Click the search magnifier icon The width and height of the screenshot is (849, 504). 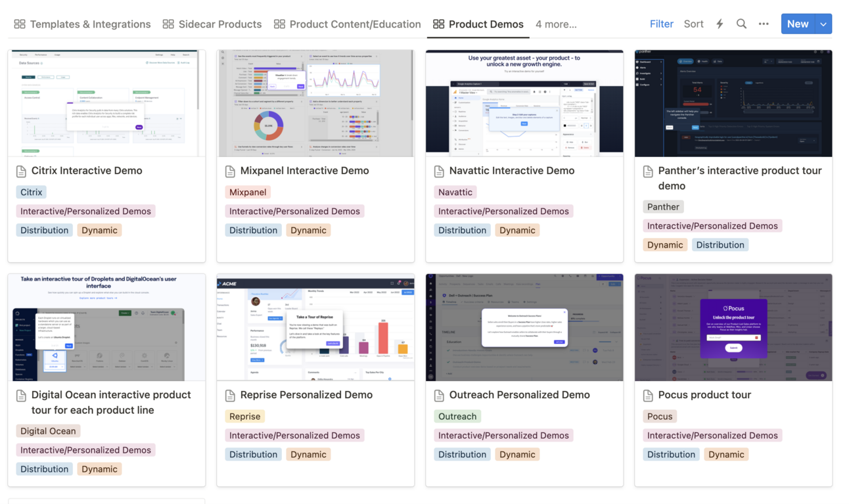coord(741,24)
